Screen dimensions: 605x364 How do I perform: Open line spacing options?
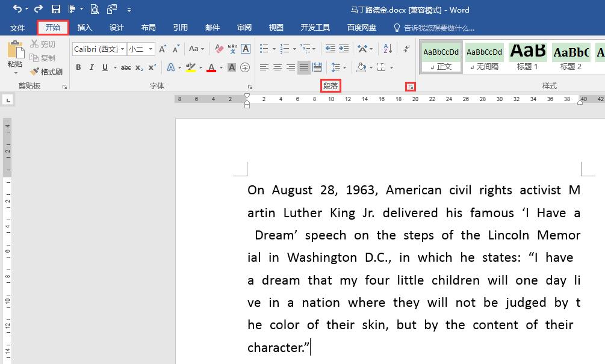pos(336,67)
